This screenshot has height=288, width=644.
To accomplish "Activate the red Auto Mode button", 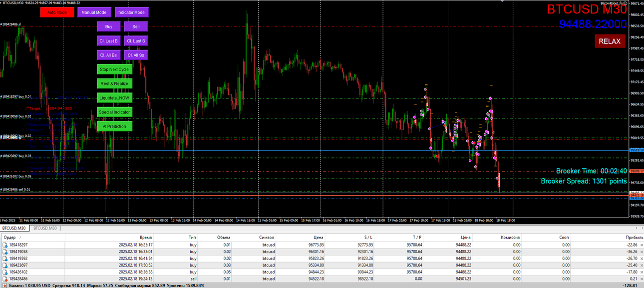I will [57, 12].
